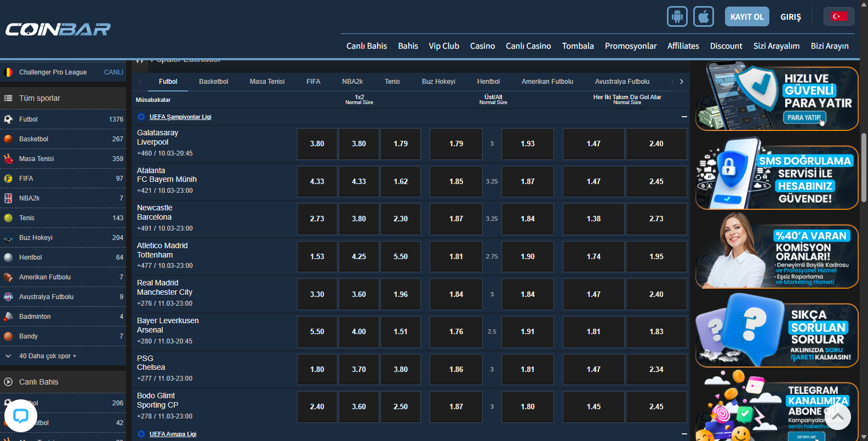Click the Apple iOS app icon
This screenshot has height=441, width=868.
(x=704, y=16)
